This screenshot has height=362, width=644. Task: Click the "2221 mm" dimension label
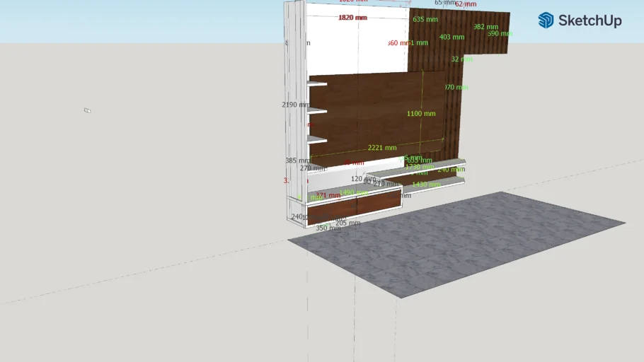coord(382,147)
